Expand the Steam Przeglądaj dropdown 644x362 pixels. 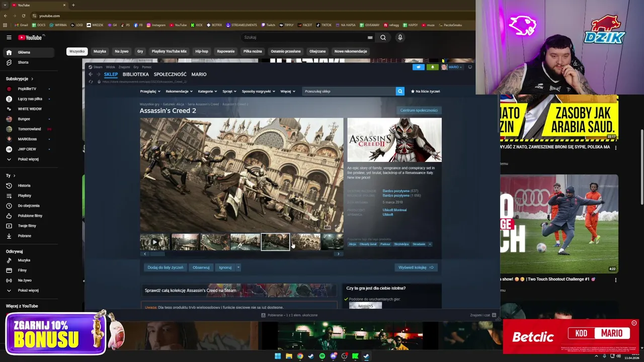[150, 91]
